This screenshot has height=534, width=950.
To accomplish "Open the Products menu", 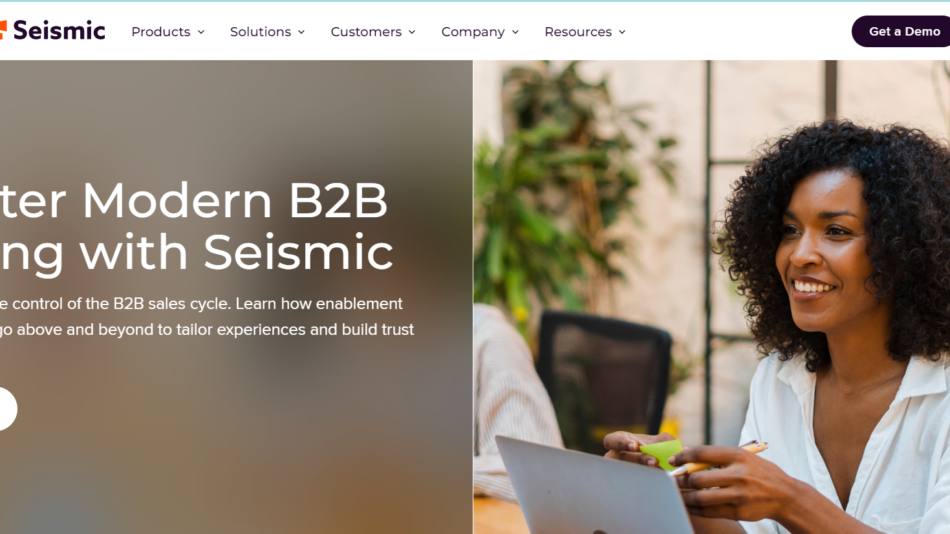I will pyautogui.click(x=161, y=32).
